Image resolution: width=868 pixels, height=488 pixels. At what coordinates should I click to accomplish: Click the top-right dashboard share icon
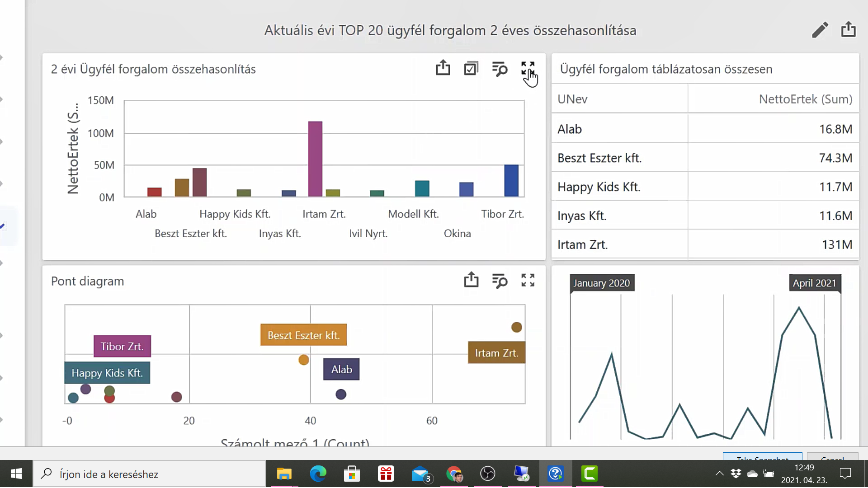click(848, 29)
